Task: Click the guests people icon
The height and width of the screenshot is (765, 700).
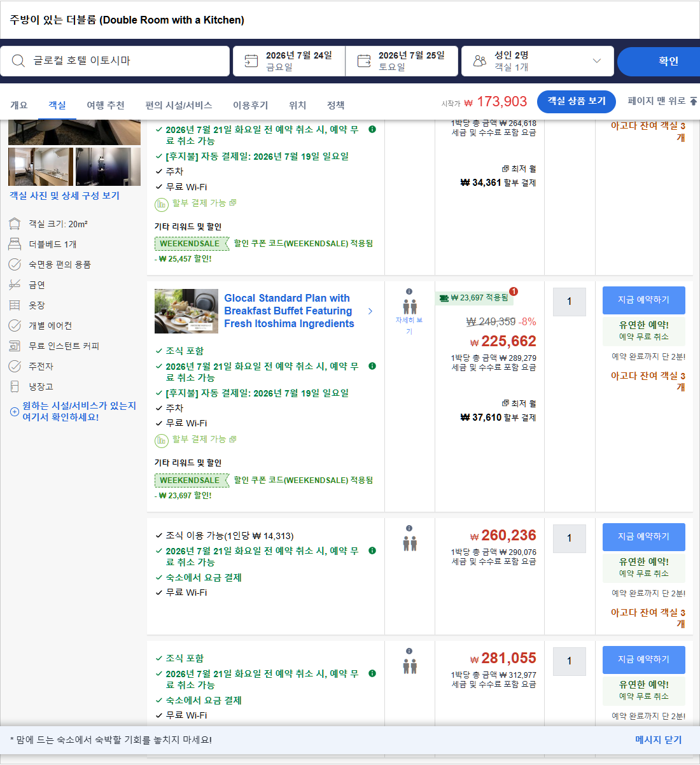Action: tap(480, 61)
